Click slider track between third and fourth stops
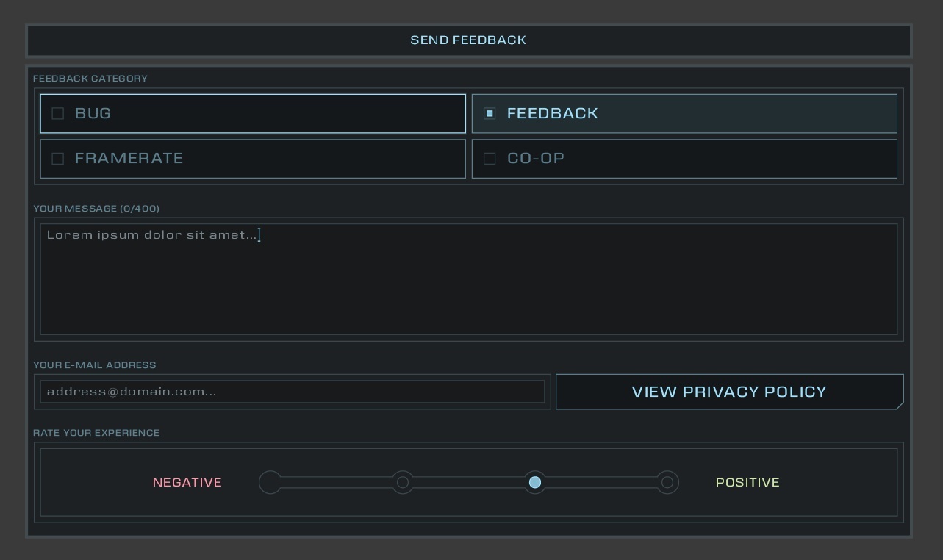 pos(601,483)
